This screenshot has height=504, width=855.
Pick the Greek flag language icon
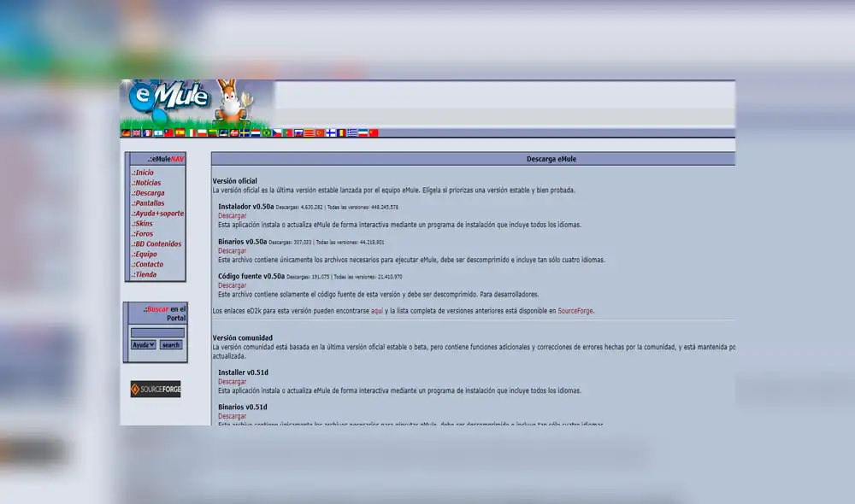(x=352, y=133)
